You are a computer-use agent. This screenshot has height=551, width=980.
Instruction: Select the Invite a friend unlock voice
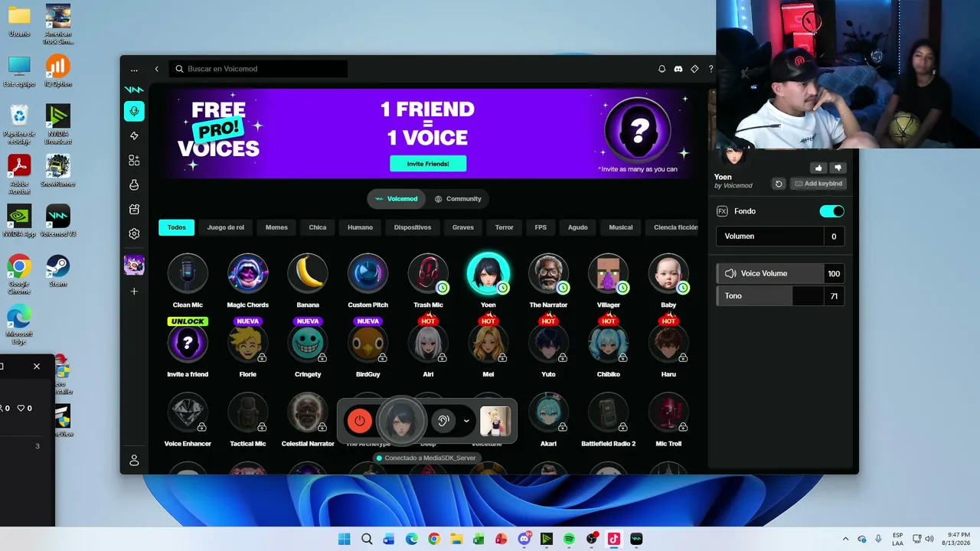pos(188,343)
